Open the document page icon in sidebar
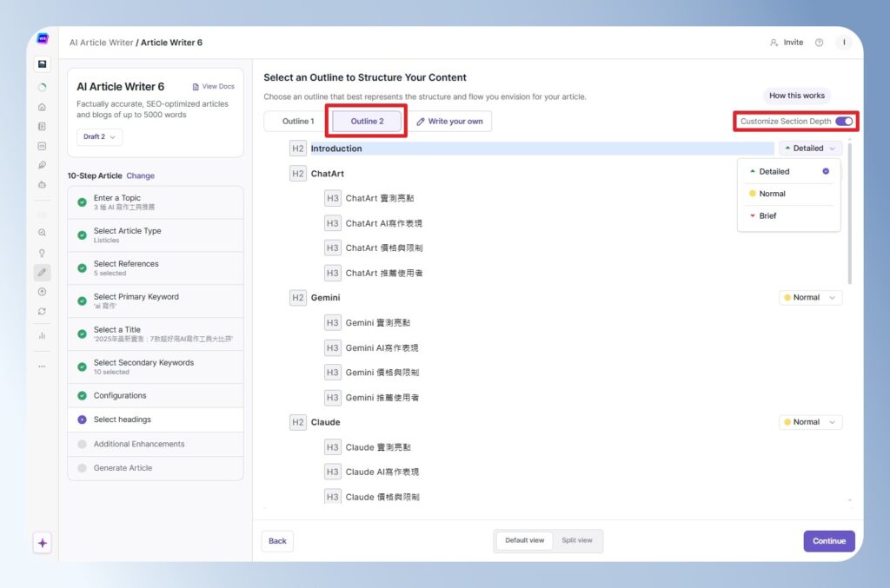Viewport: 890px width, 588px height. [42, 127]
